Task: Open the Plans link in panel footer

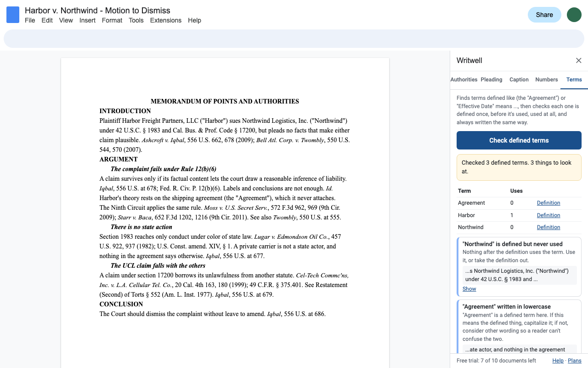Action: click(575, 361)
